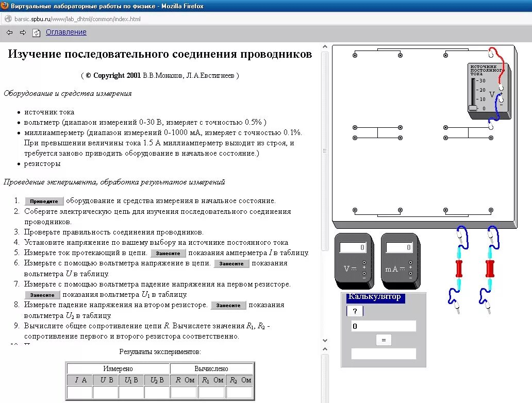Click Занесите button for voltage U1
This screenshot has height=403, width=532.
[x=42, y=295]
